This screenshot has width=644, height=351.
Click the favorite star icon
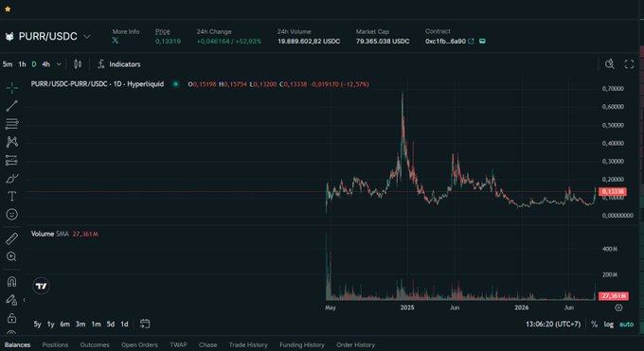pyautogui.click(x=8, y=9)
